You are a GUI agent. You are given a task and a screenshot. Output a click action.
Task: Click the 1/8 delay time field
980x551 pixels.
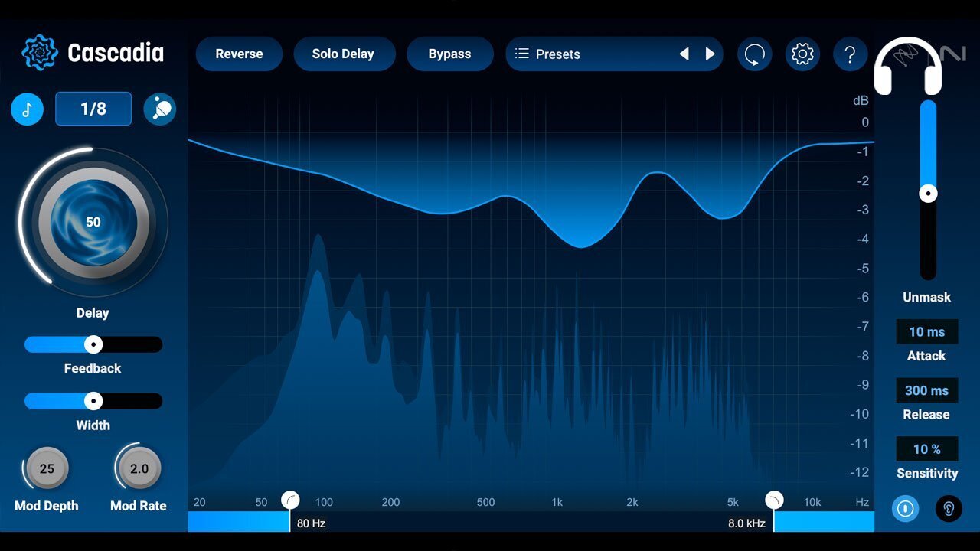93,109
